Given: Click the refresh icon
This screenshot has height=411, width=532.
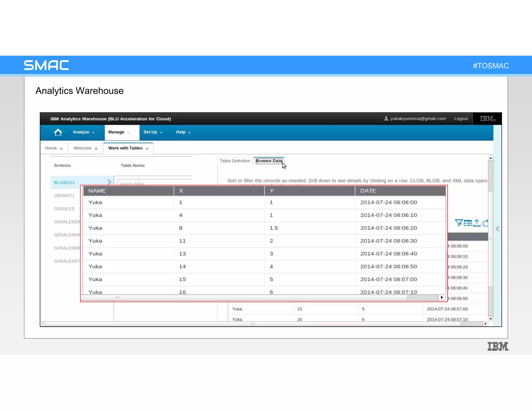Looking at the screenshot, I should click(485, 223).
